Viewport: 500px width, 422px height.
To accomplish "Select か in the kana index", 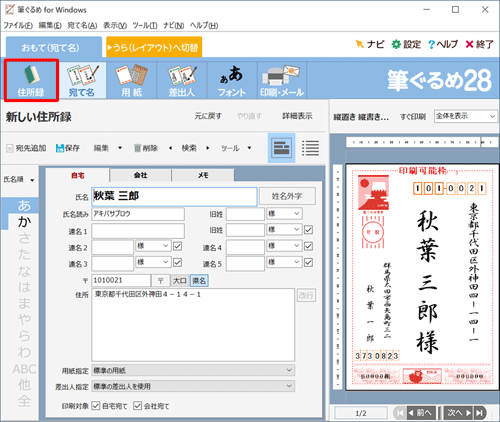I will pyautogui.click(x=24, y=221).
